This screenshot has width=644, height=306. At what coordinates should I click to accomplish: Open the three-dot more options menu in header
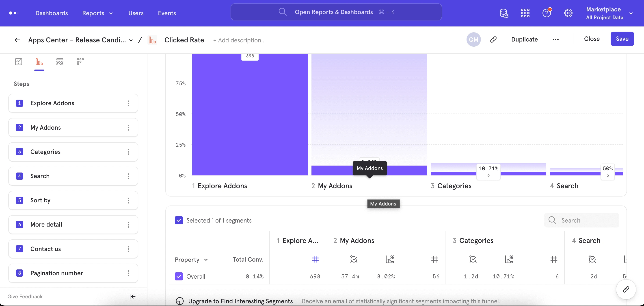[x=555, y=39]
